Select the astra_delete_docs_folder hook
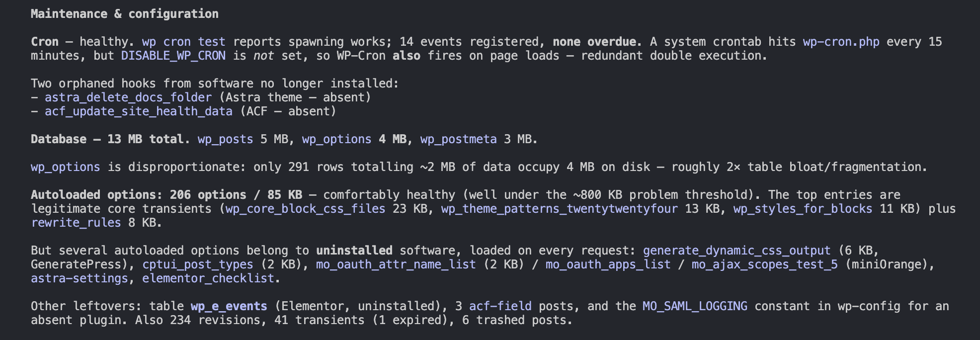This screenshot has height=340, width=980. (x=128, y=97)
